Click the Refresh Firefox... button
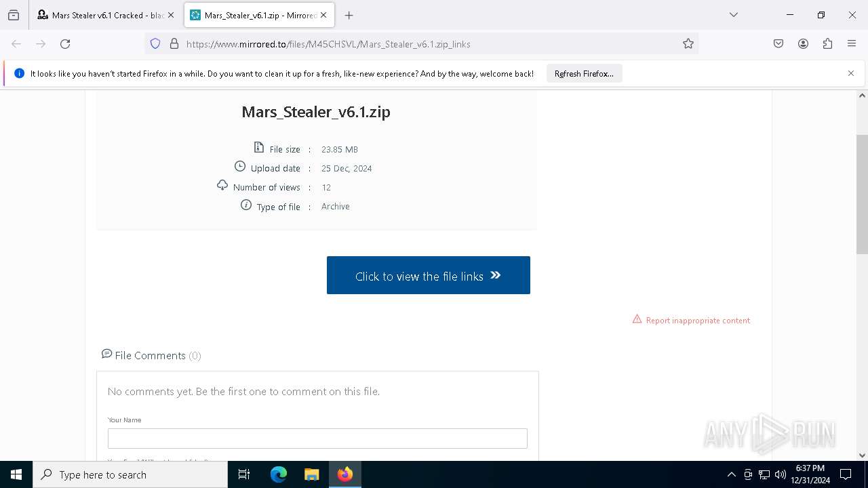 pyautogui.click(x=584, y=74)
